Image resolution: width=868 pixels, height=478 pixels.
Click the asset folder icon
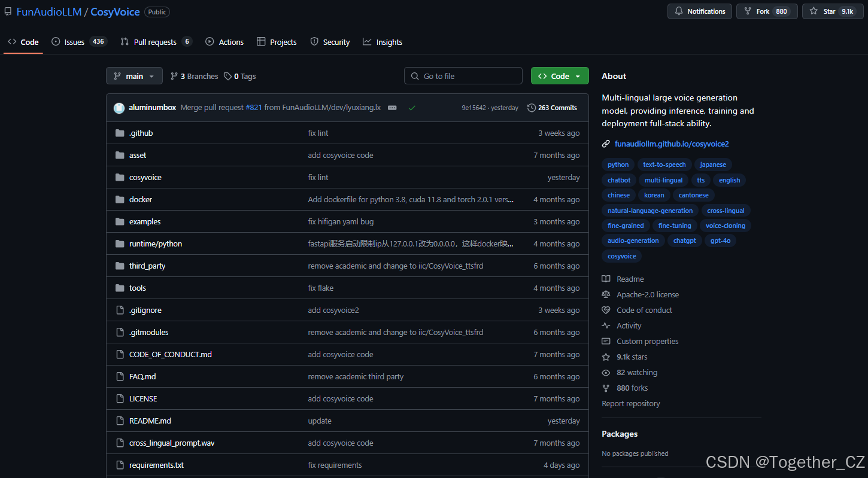(119, 155)
